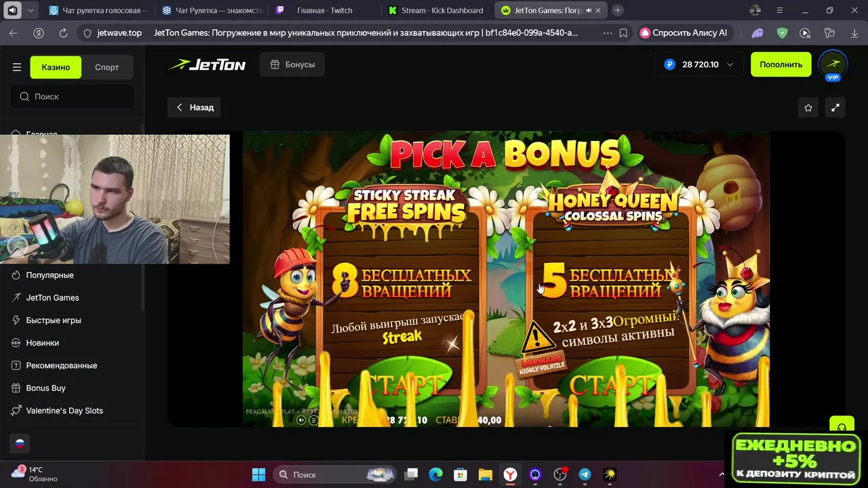Switch to Stream - Kick Dashboard tab
Image resolution: width=868 pixels, height=488 pixels.
[437, 10]
